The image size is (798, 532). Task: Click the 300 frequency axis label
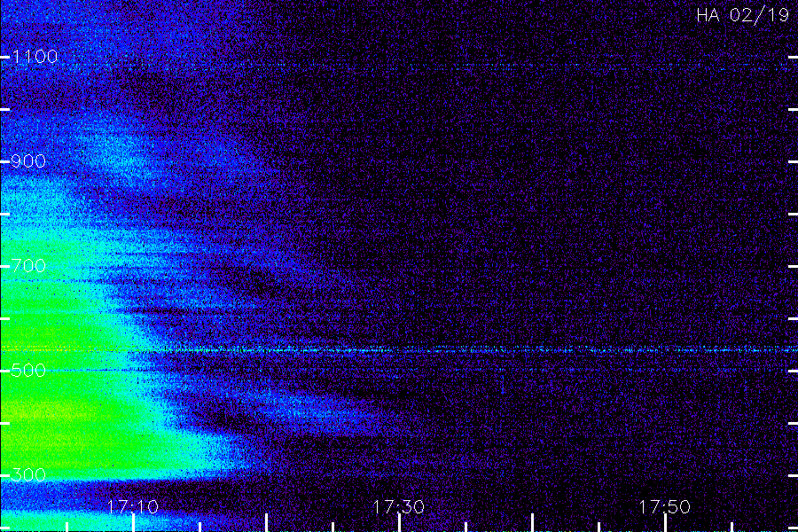pyautogui.click(x=28, y=475)
